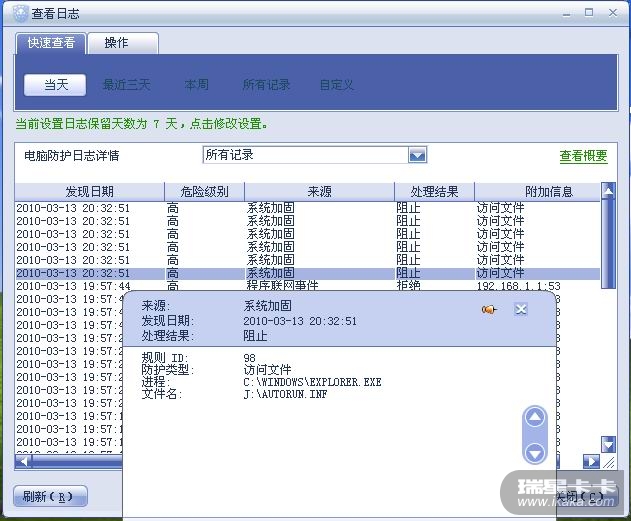Select the highlighted 20:32:51 log row
Screen dimensions: 631x521
pyautogui.click(x=307, y=273)
